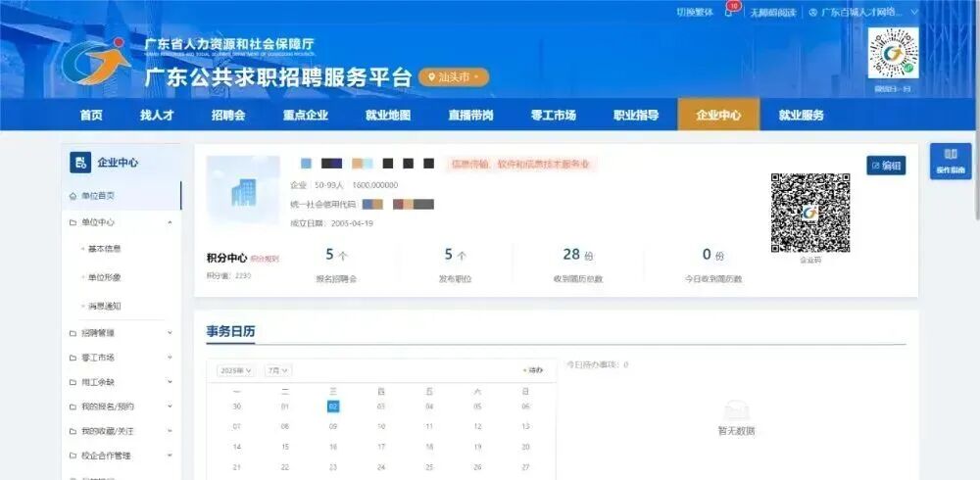Image resolution: width=980 pixels, height=480 pixels.
Task: Click the page vertical scrollbar
Action: point(976,110)
